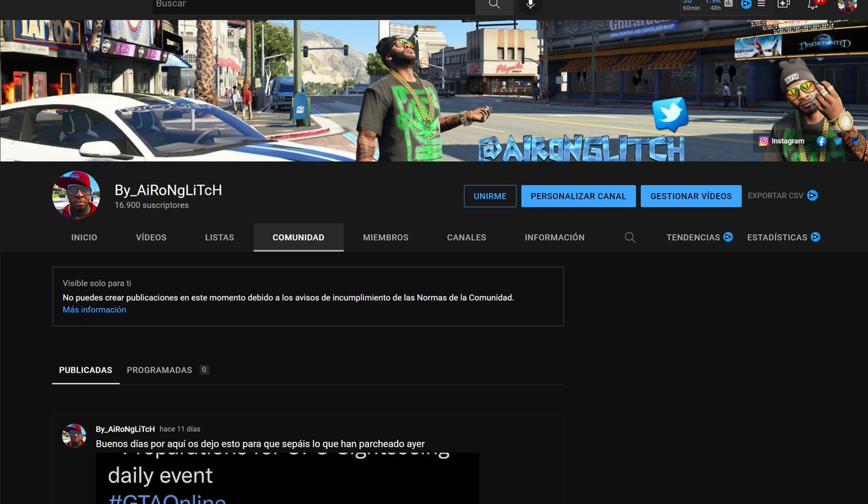
Task: Click in the Buscar search field
Action: click(313, 4)
